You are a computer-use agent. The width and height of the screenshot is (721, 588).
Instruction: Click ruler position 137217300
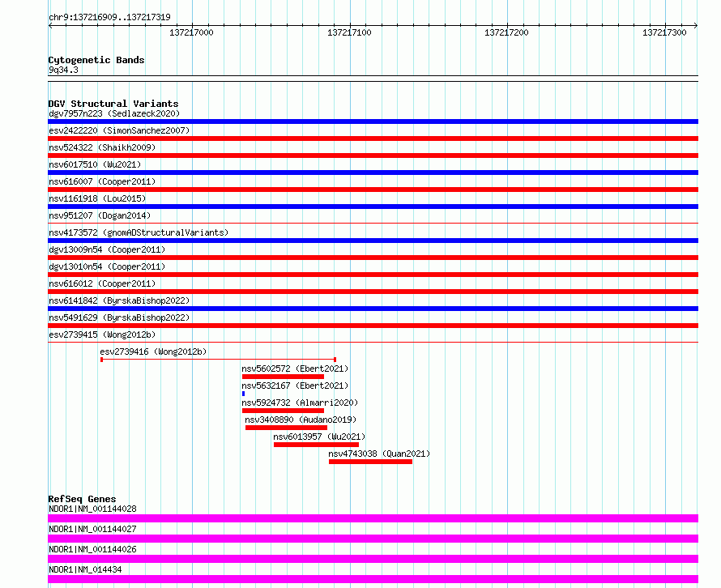coord(664,32)
